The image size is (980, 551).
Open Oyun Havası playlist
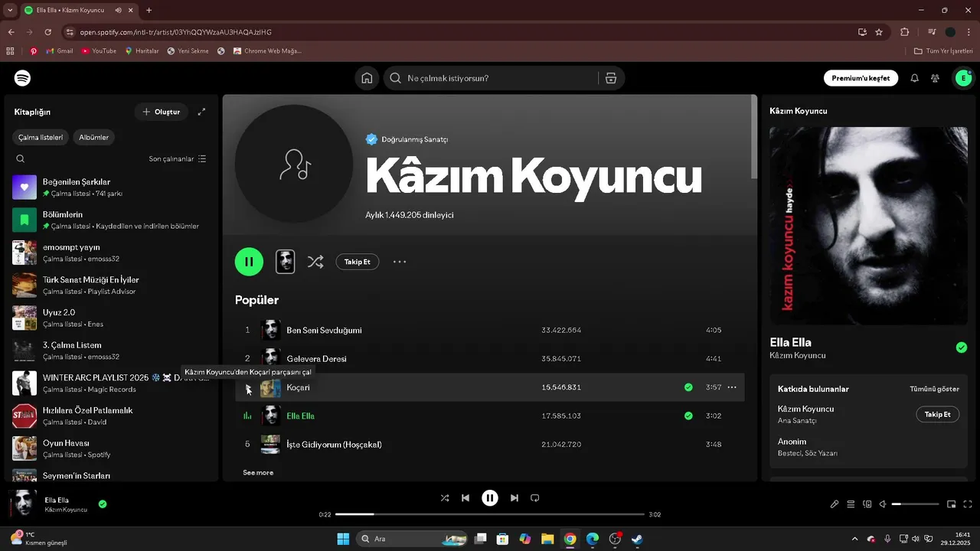[109, 448]
